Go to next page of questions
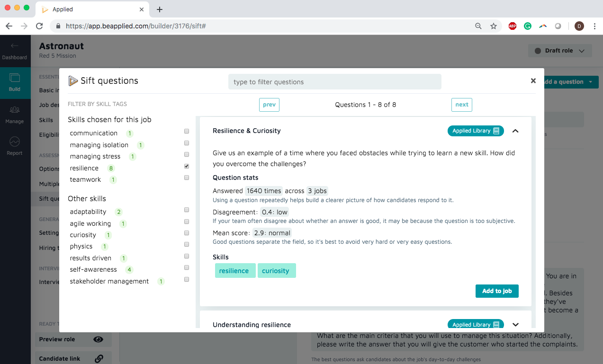 [x=461, y=105]
